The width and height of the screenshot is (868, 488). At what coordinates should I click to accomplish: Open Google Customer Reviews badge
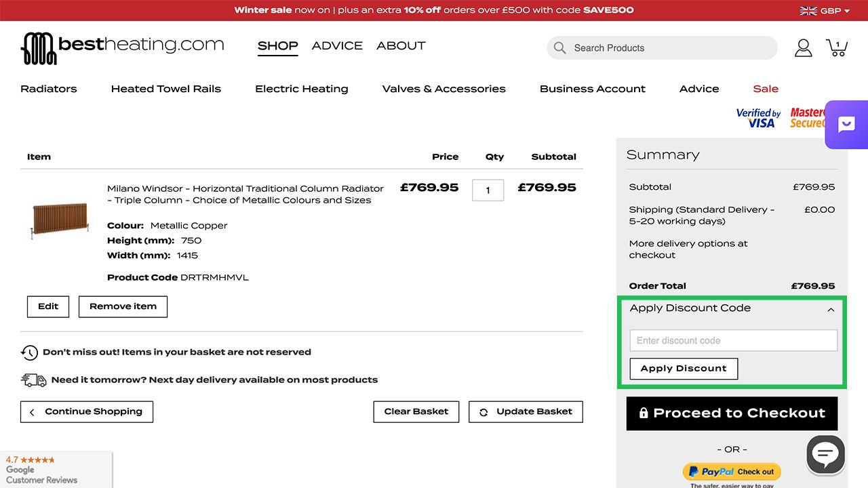click(x=56, y=470)
